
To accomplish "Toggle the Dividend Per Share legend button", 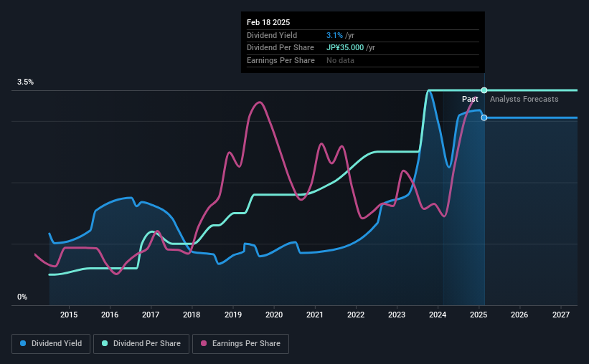I will [141, 344].
